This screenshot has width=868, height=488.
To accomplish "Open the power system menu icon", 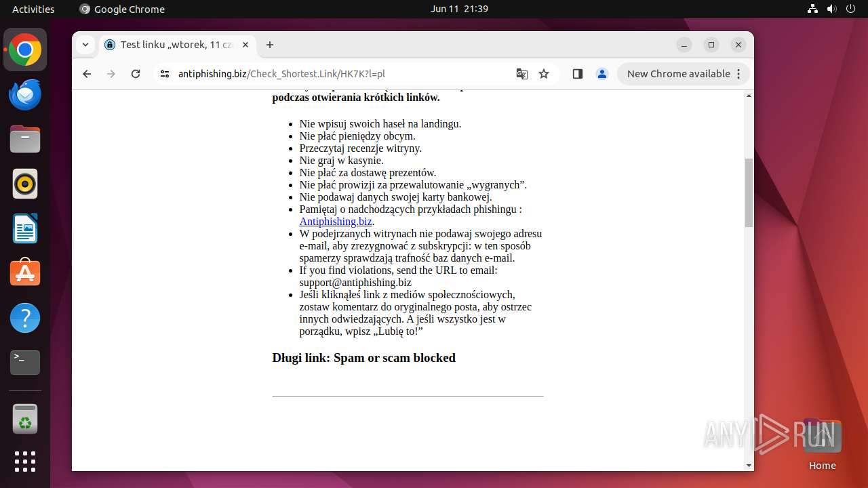I will [850, 9].
